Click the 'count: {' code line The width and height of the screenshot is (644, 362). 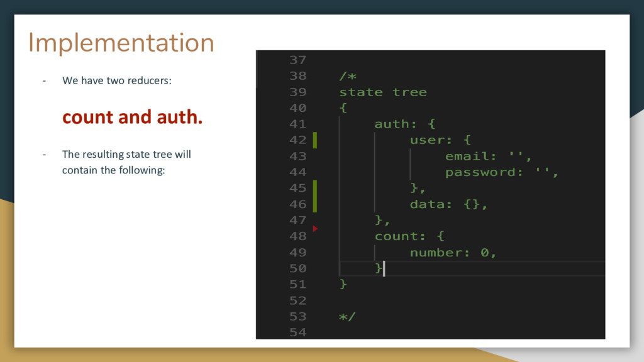tap(409, 236)
